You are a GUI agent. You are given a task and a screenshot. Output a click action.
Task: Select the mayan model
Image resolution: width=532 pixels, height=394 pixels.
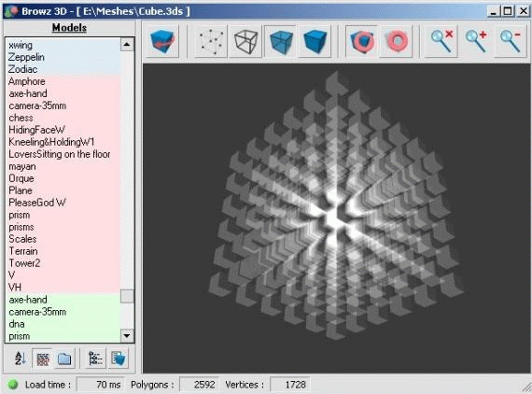63,166
